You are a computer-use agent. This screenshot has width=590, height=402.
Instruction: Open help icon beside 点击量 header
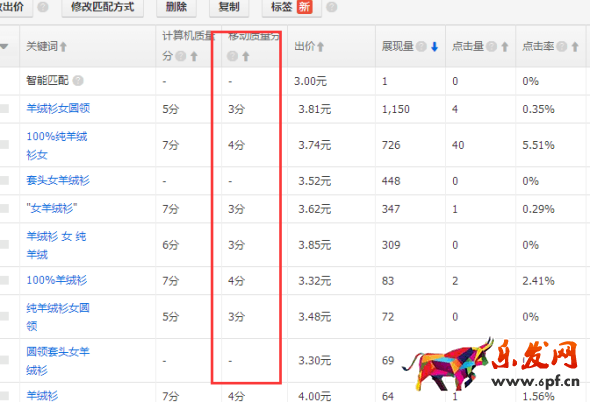click(x=491, y=47)
